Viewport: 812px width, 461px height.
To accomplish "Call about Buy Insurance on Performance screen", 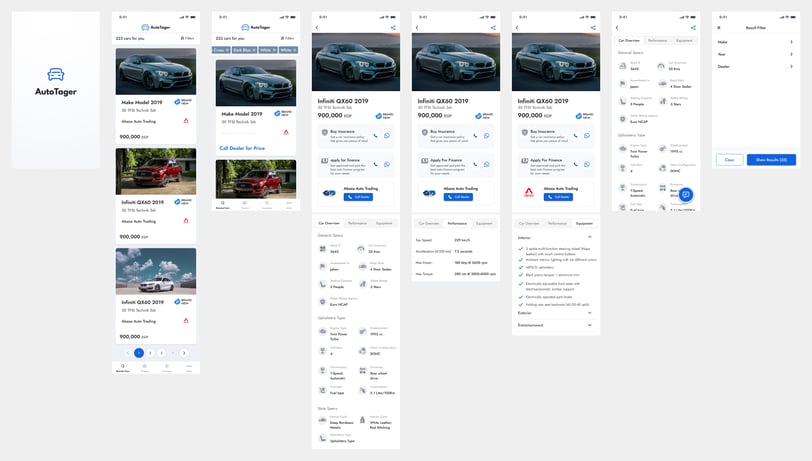I will [x=475, y=136].
